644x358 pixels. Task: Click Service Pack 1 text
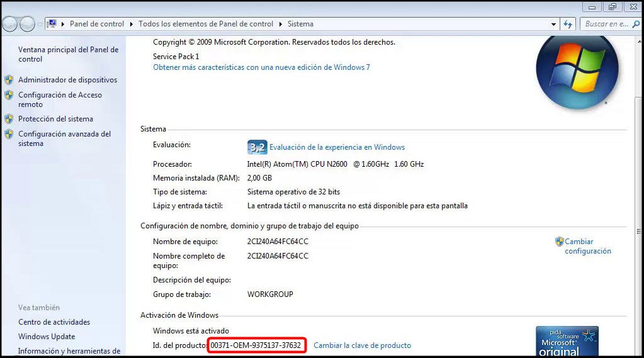[x=176, y=56]
